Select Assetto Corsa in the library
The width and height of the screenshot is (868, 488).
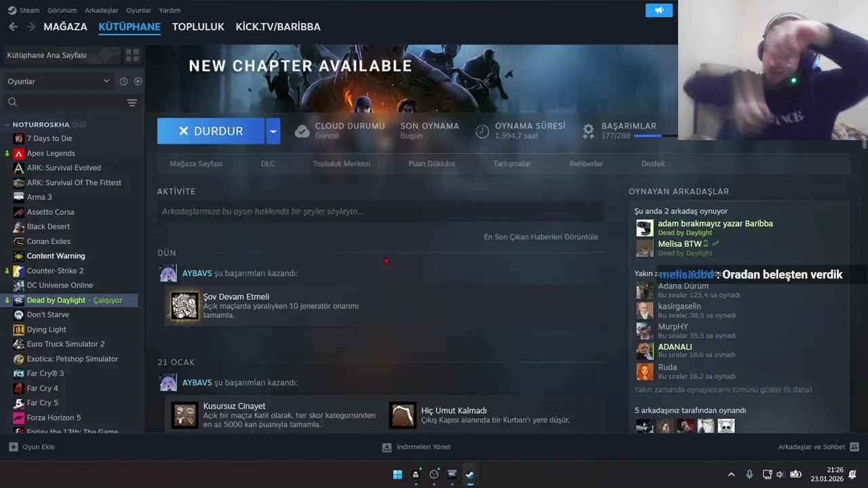(x=50, y=212)
